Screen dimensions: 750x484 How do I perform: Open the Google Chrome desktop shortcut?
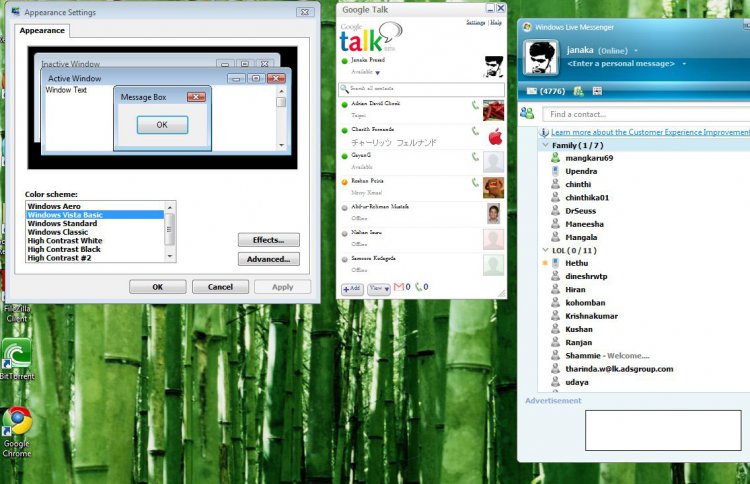[17, 431]
